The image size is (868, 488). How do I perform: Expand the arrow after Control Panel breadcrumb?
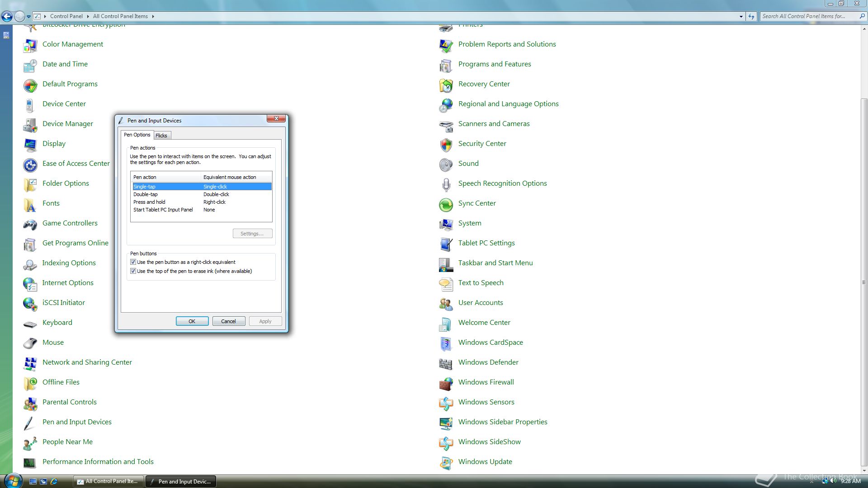pyautogui.click(x=88, y=16)
